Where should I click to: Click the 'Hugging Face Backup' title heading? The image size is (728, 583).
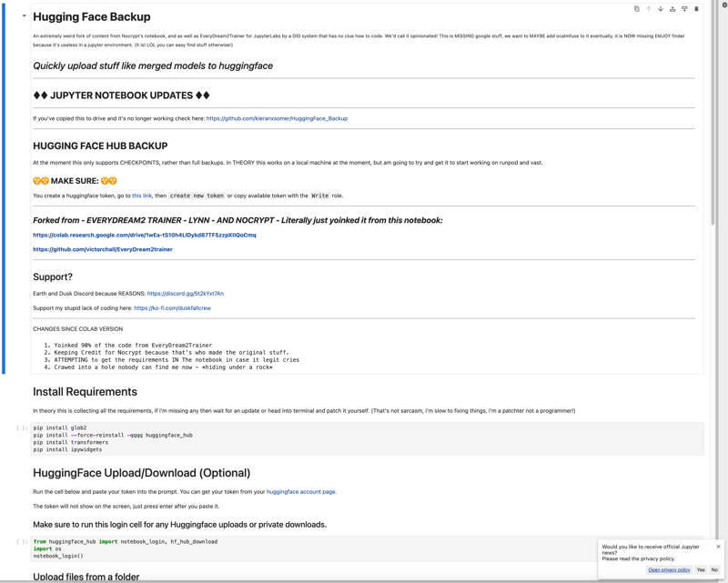tap(92, 16)
